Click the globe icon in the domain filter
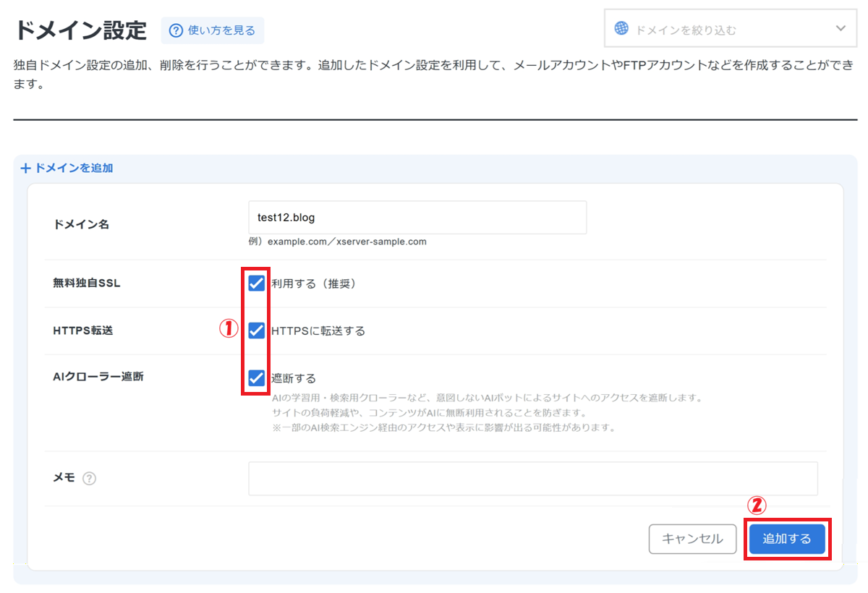The width and height of the screenshot is (868, 593). [621, 29]
